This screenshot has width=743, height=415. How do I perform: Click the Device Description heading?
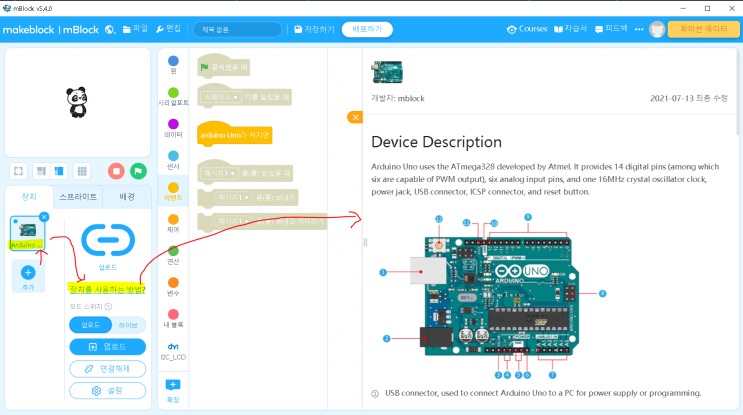click(x=436, y=142)
